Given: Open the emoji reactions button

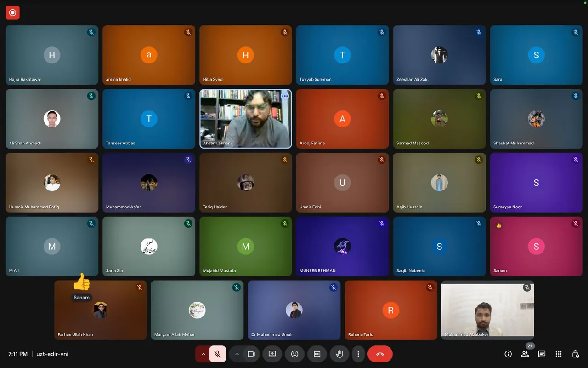Looking at the screenshot, I should point(295,354).
